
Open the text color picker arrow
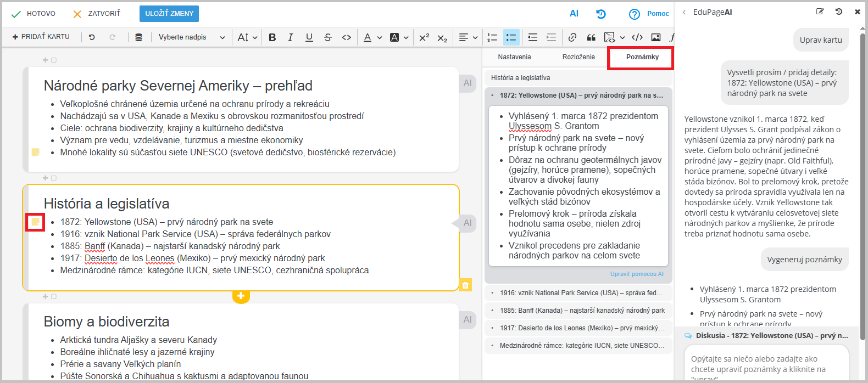click(379, 37)
